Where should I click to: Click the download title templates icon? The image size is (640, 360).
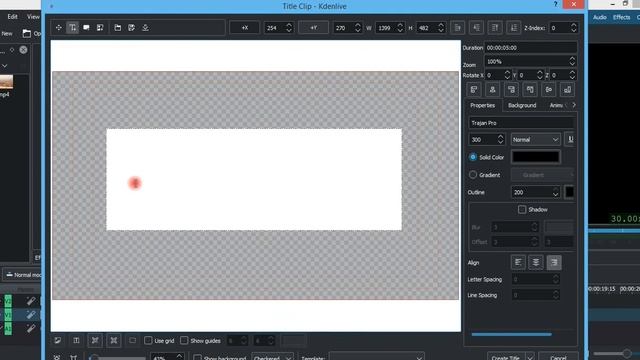(x=145, y=28)
